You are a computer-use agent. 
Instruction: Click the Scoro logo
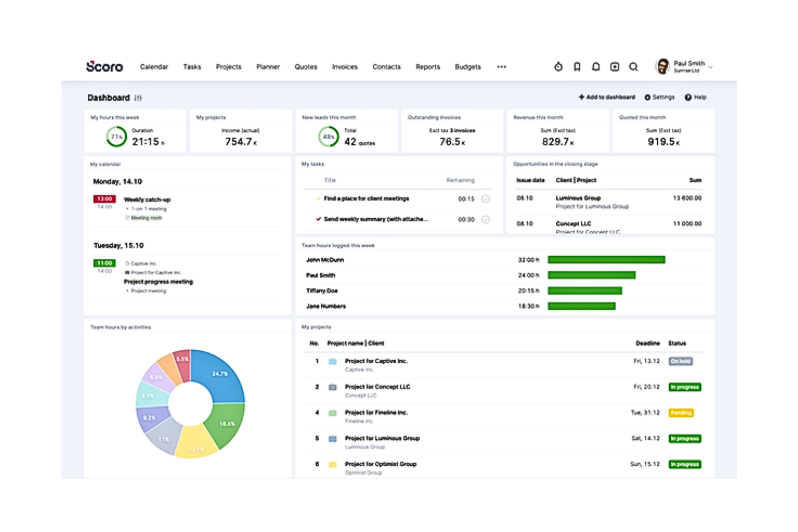pyautogui.click(x=105, y=66)
